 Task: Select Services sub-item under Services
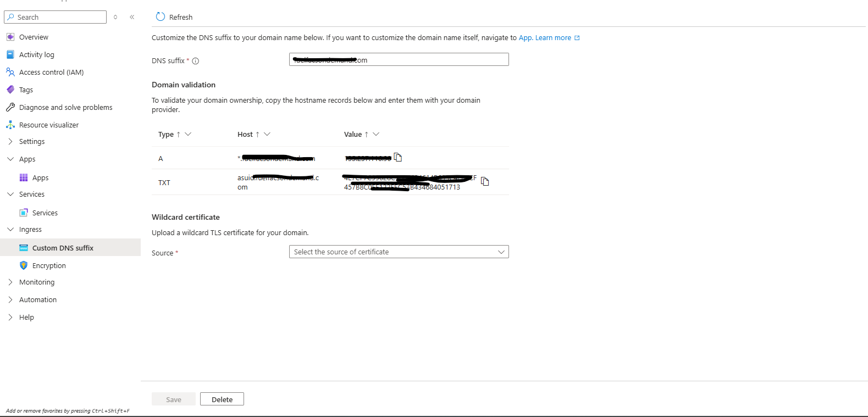click(x=45, y=213)
